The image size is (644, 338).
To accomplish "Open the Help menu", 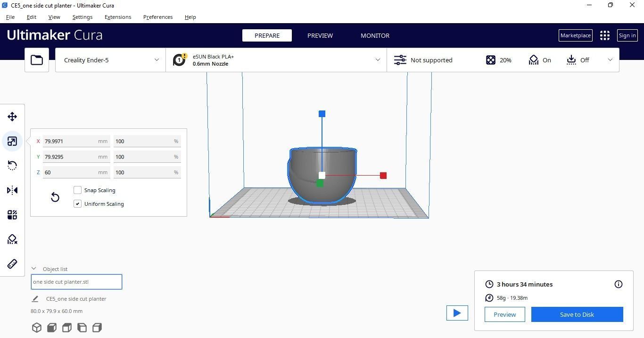I will [x=190, y=17].
